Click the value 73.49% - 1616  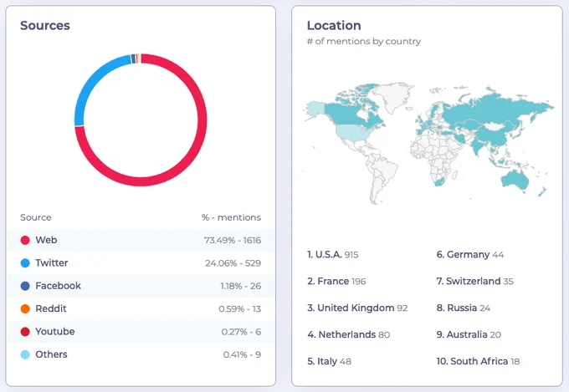[233, 240]
